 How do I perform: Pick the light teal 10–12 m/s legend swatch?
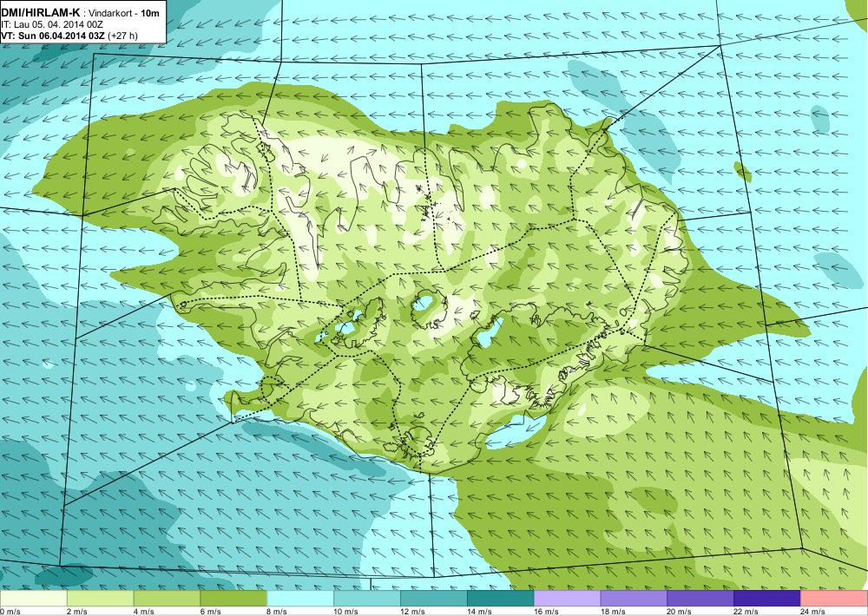367,599
